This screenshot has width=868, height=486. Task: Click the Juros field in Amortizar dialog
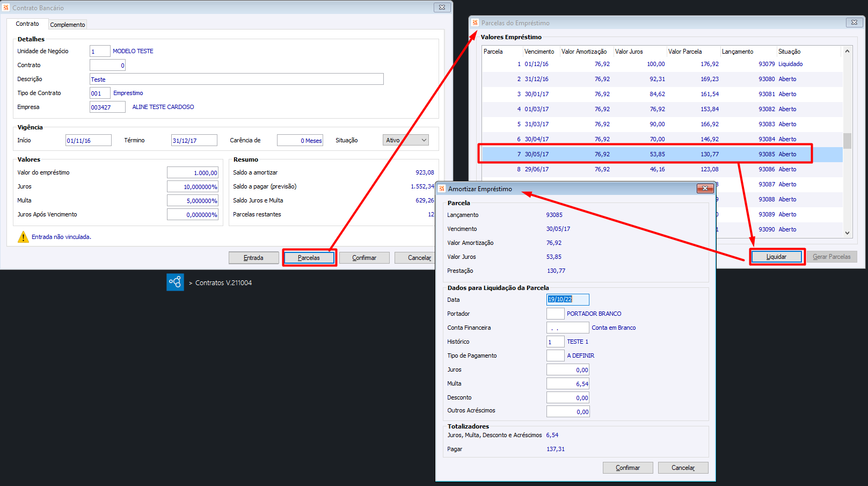568,369
